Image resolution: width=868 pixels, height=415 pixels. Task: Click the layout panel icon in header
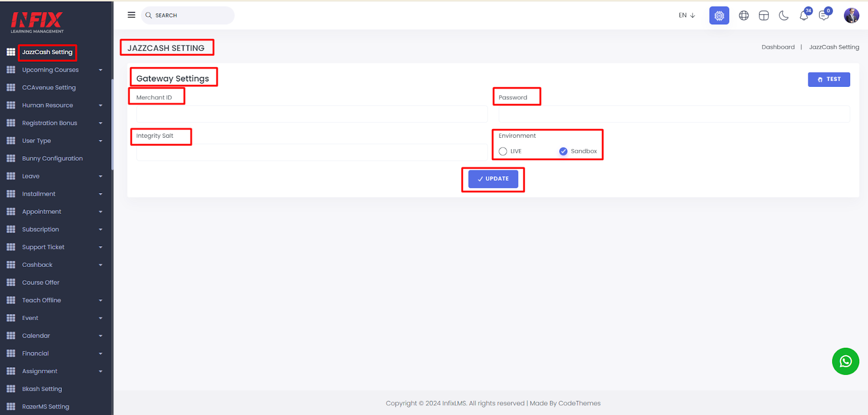(x=764, y=16)
